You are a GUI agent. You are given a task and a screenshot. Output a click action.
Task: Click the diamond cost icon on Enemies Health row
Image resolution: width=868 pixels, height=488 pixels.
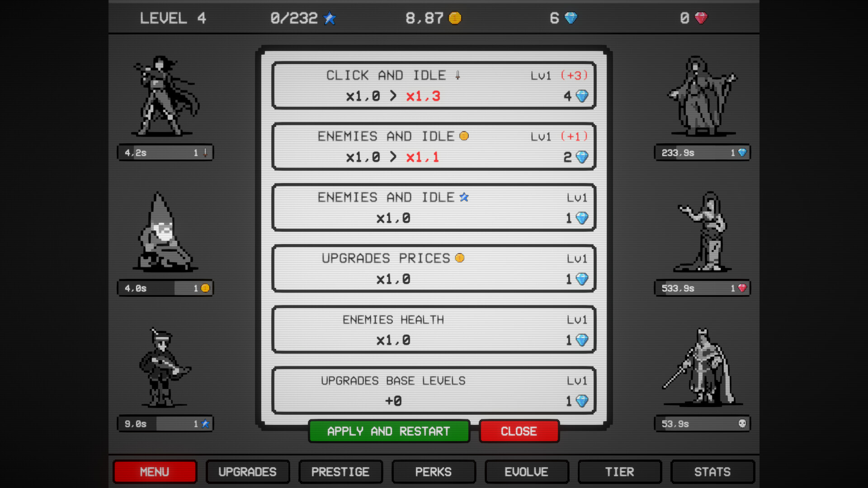582,340
